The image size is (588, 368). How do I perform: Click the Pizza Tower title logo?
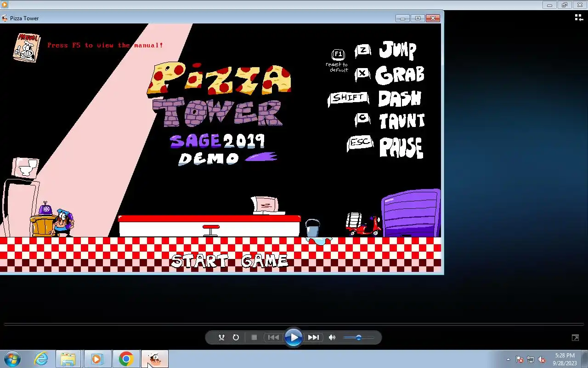click(219, 94)
